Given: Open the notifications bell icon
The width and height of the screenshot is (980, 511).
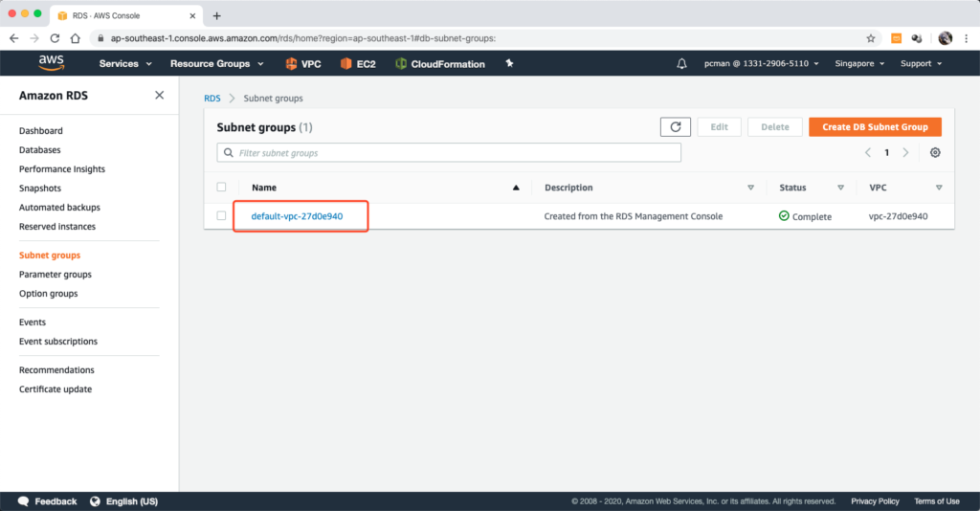Looking at the screenshot, I should [x=681, y=64].
